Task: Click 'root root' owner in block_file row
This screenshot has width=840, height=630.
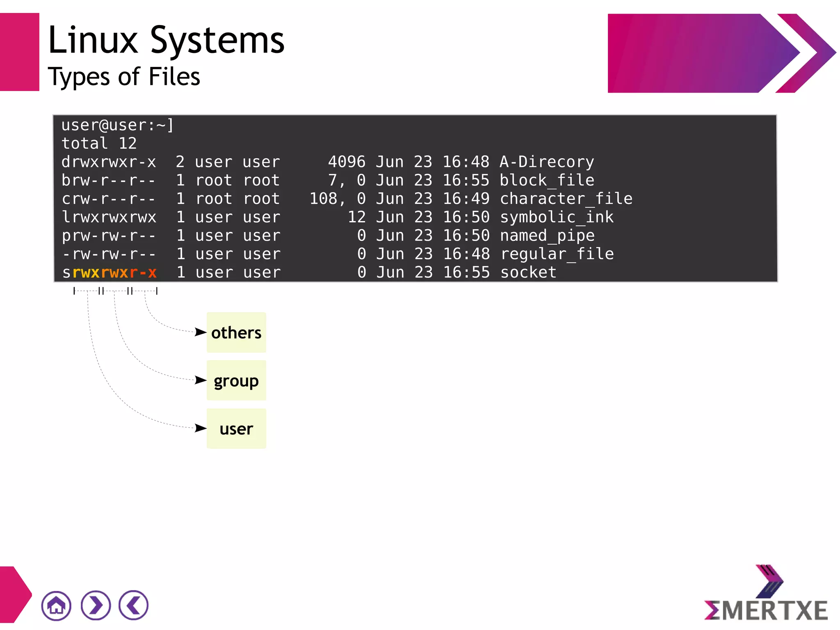Action: (x=237, y=180)
